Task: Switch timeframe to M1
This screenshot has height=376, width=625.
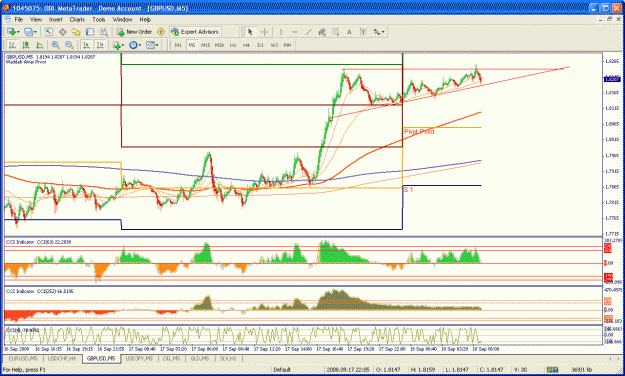Action: 178,45
